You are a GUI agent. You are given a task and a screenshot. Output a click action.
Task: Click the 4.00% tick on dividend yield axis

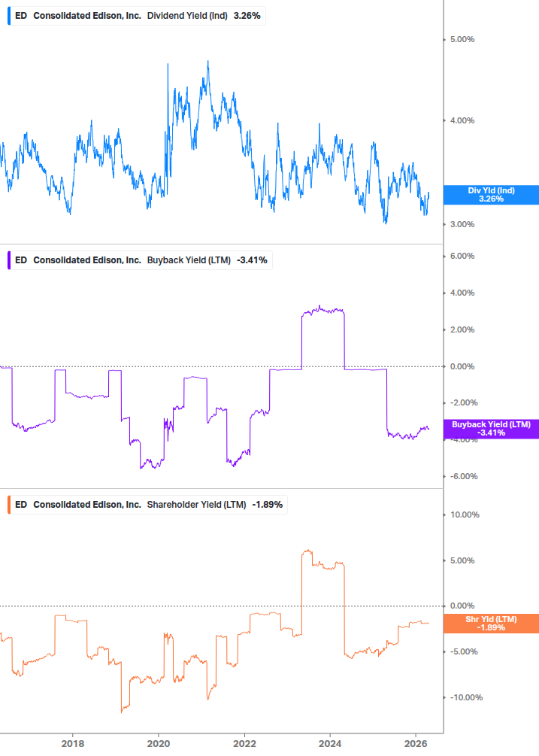pos(462,120)
